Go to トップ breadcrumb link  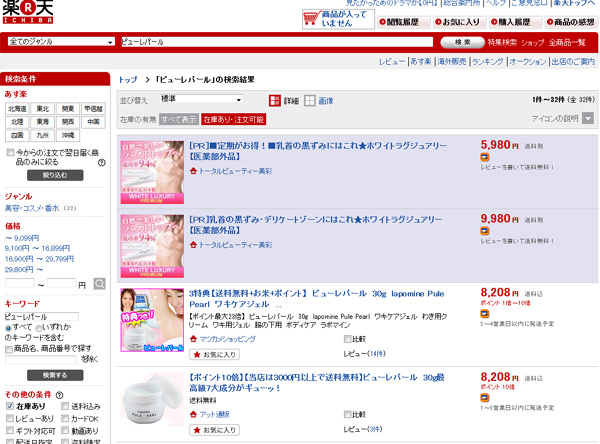point(128,80)
